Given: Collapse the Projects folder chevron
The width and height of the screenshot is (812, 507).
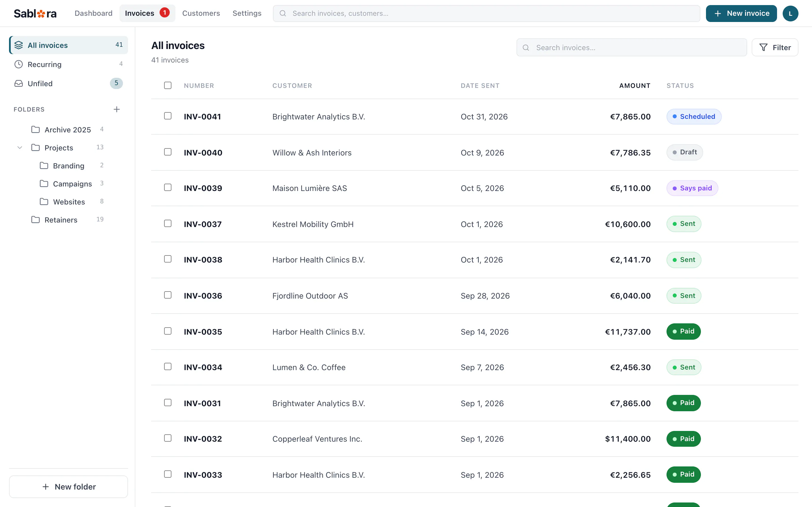Looking at the screenshot, I should pos(20,148).
